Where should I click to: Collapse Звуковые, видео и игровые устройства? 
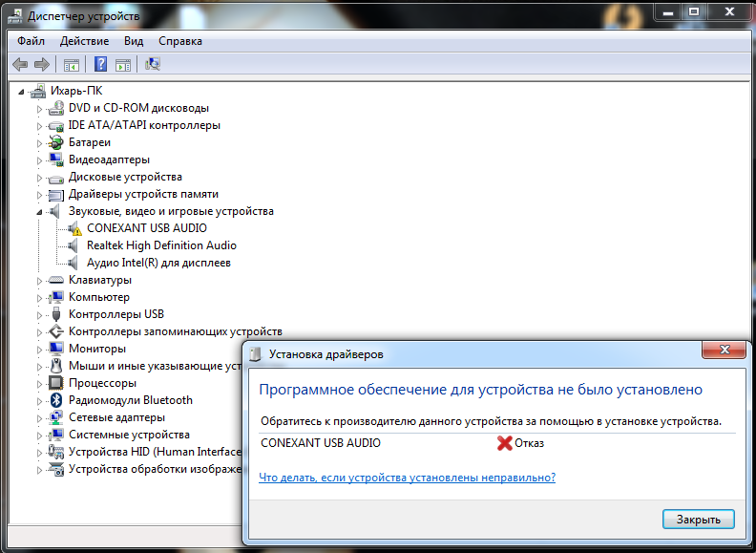click(39, 212)
